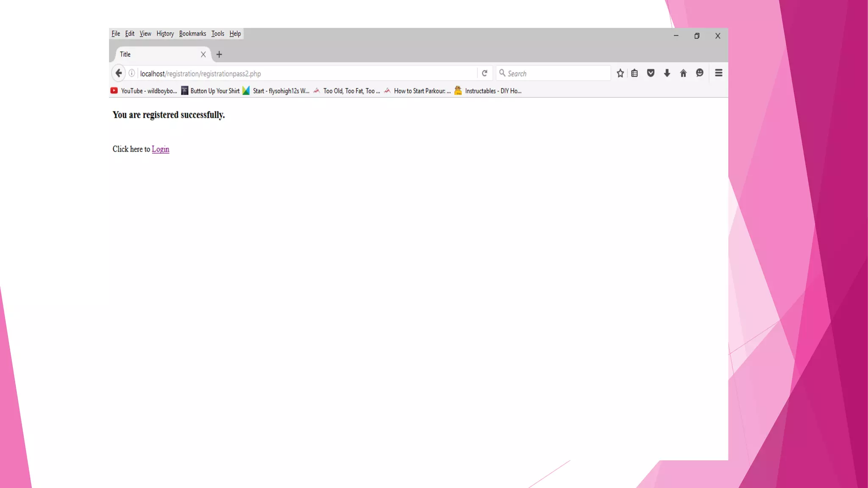Screen dimensions: 868x488
Task: Show your bookmarks list icon
Action: (634, 73)
